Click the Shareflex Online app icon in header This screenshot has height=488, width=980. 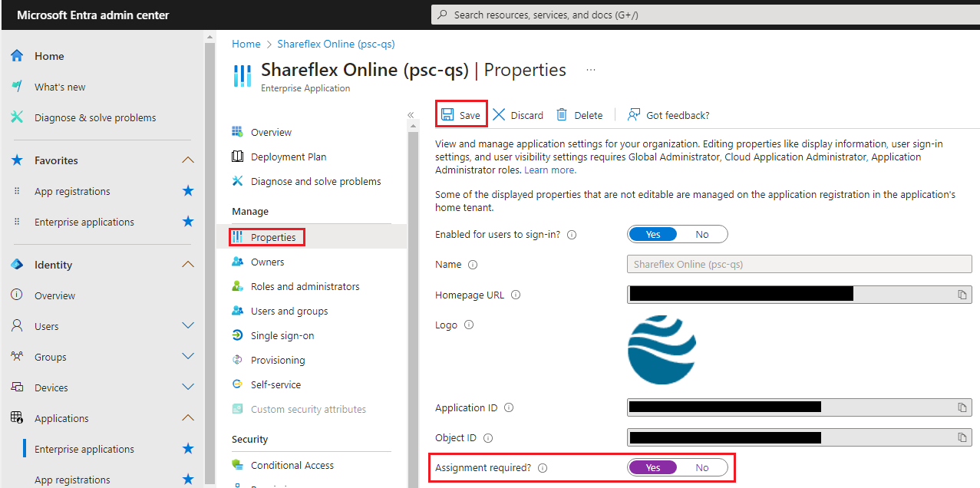[x=242, y=75]
